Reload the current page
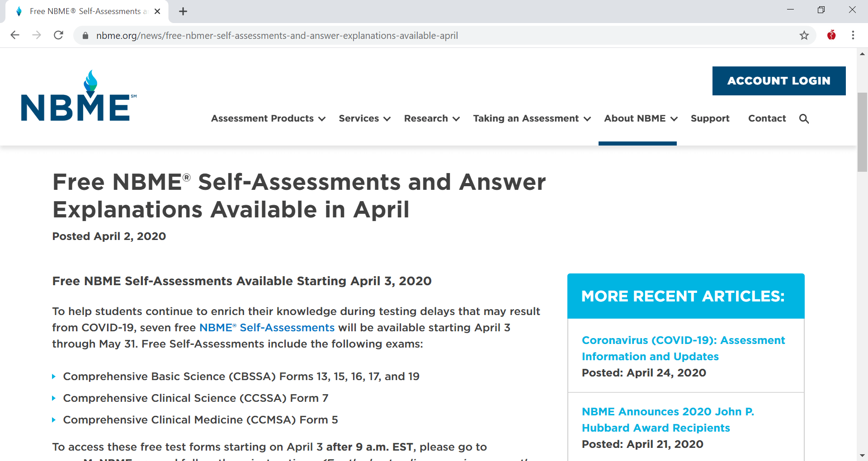This screenshot has width=868, height=461. tap(58, 35)
